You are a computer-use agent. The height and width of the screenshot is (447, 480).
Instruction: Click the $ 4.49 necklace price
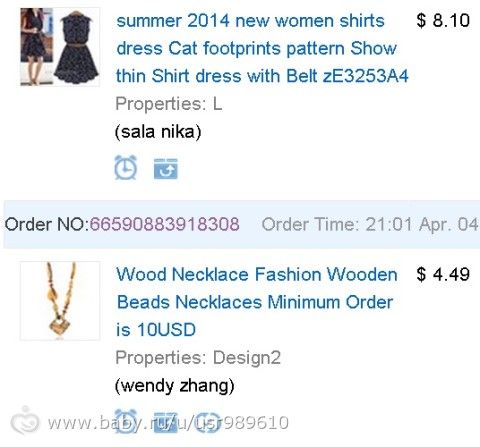tap(443, 274)
